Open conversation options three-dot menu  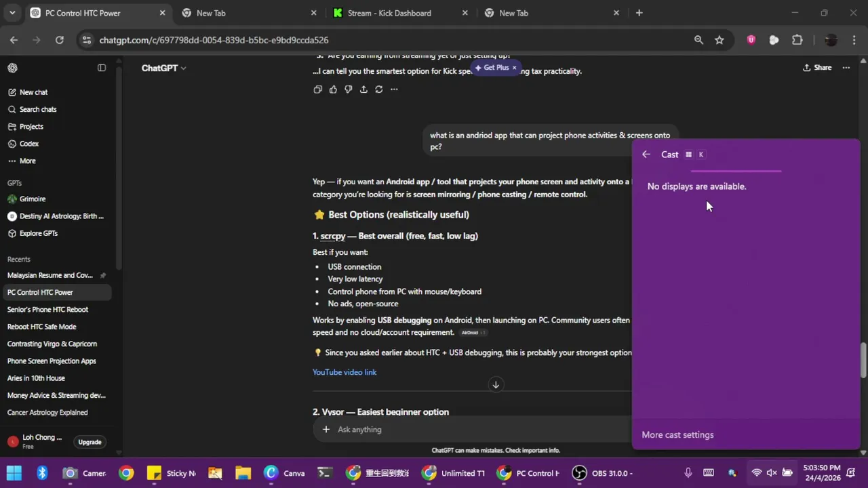[846, 68]
